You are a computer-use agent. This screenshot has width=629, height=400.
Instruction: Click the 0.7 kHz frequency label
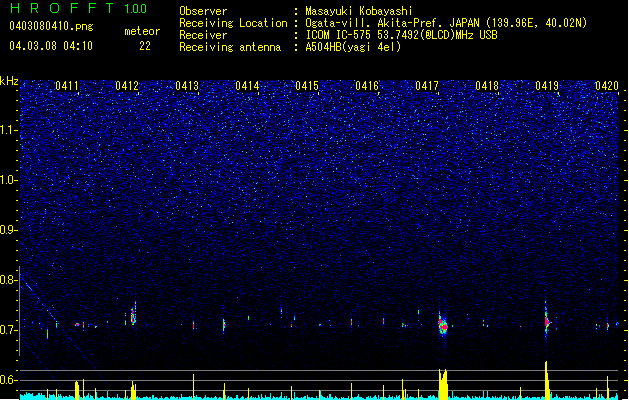point(8,330)
